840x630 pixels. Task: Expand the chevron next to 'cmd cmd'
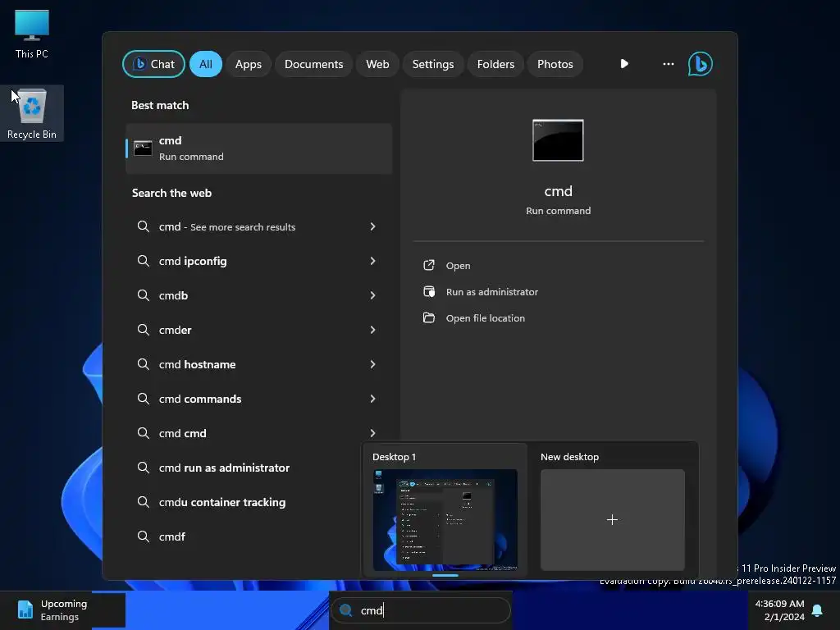coord(373,433)
